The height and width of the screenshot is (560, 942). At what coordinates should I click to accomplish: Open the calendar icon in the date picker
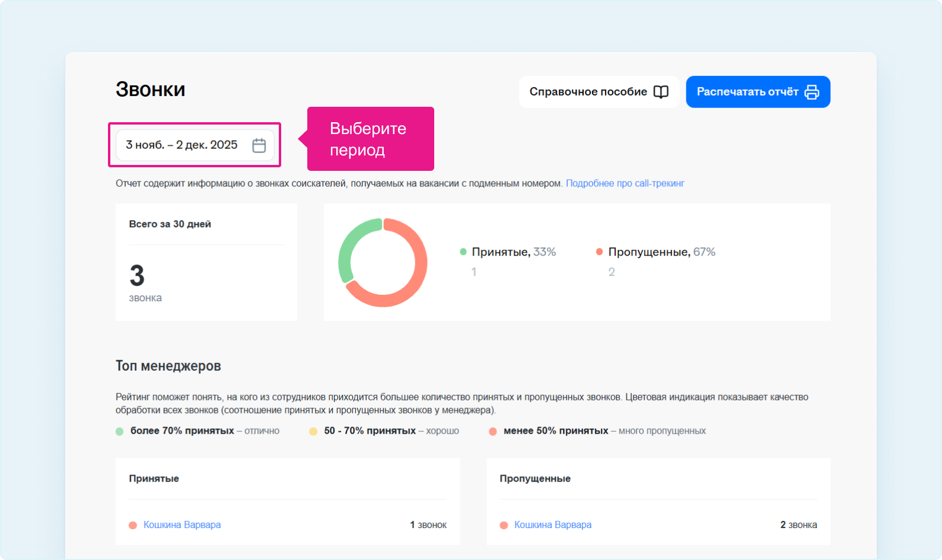(x=259, y=145)
